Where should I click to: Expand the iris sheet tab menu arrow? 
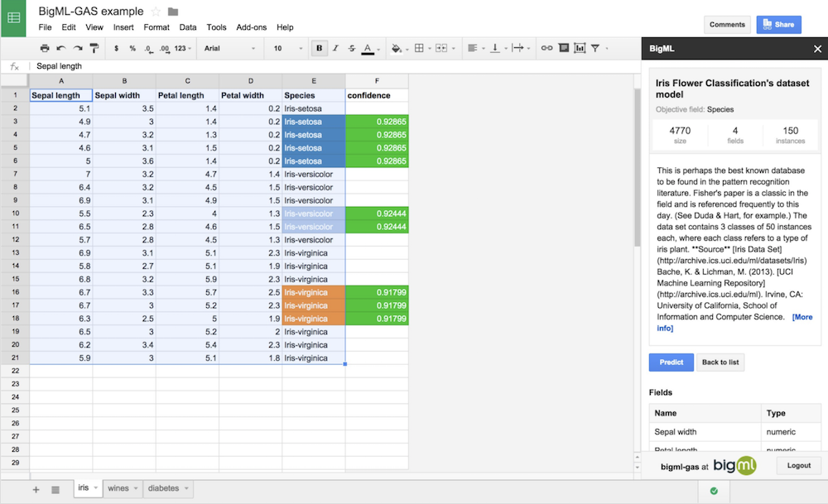tap(95, 488)
